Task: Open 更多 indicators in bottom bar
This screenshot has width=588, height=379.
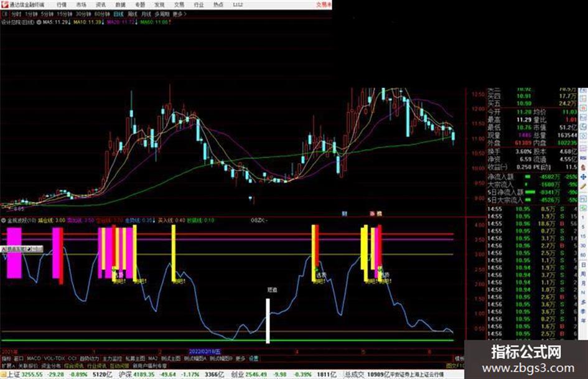Action: coord(240,358)
